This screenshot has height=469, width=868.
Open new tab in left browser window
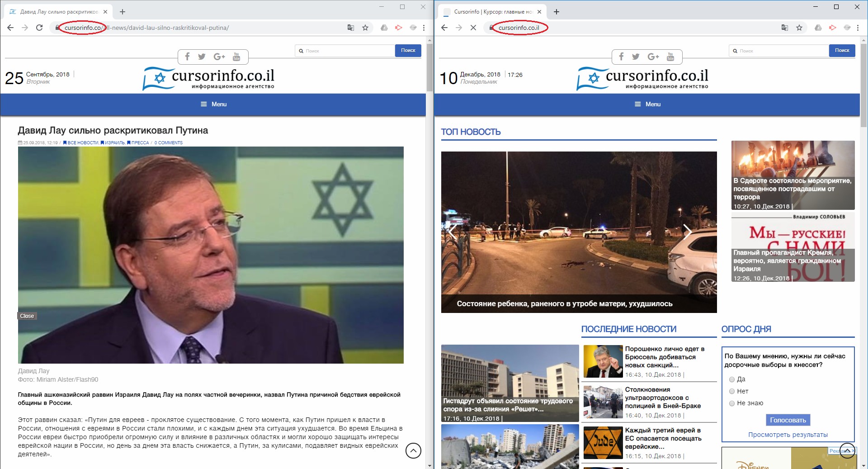(123, 12)
